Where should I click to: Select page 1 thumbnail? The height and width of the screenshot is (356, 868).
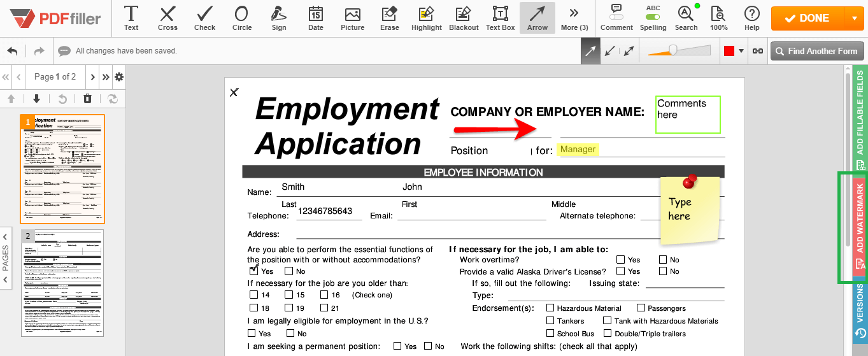click(63, 169)
